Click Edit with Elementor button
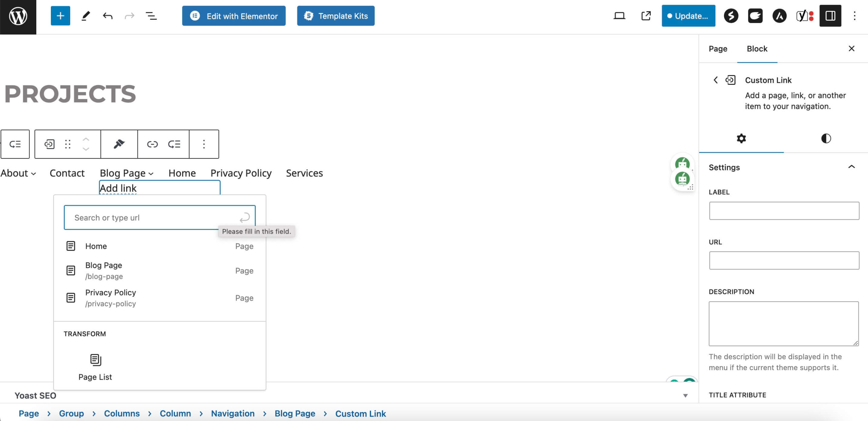Viewport: 868px width, 421px height. (234, 16)
